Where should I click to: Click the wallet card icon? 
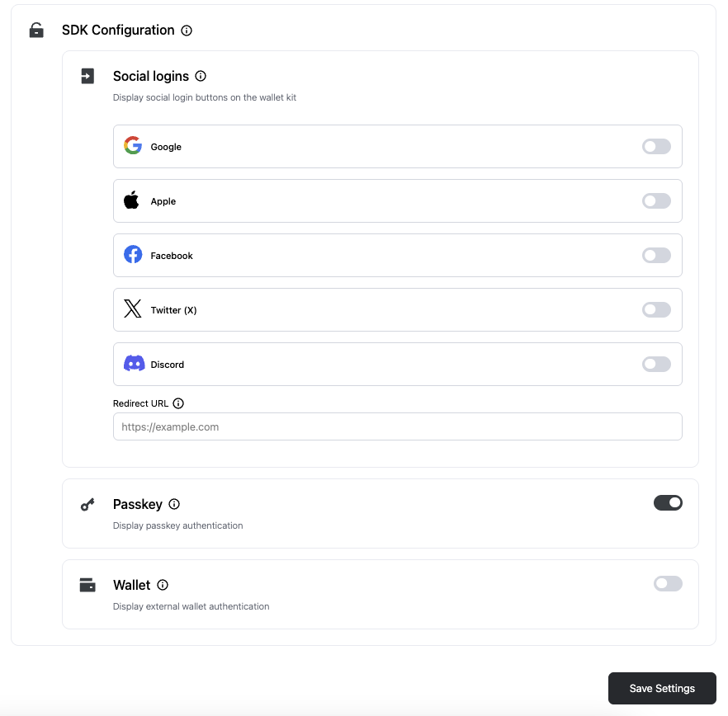coord(87,585)
